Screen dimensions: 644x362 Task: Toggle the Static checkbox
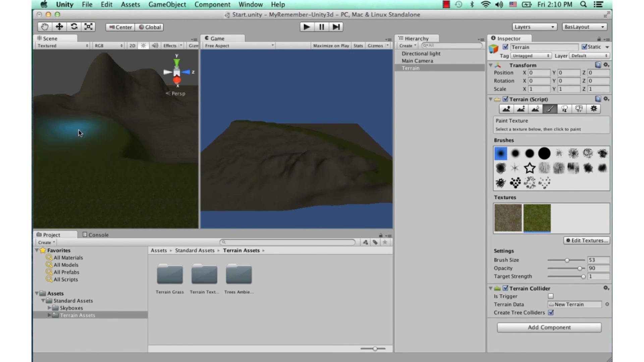(x=584, y=47)
